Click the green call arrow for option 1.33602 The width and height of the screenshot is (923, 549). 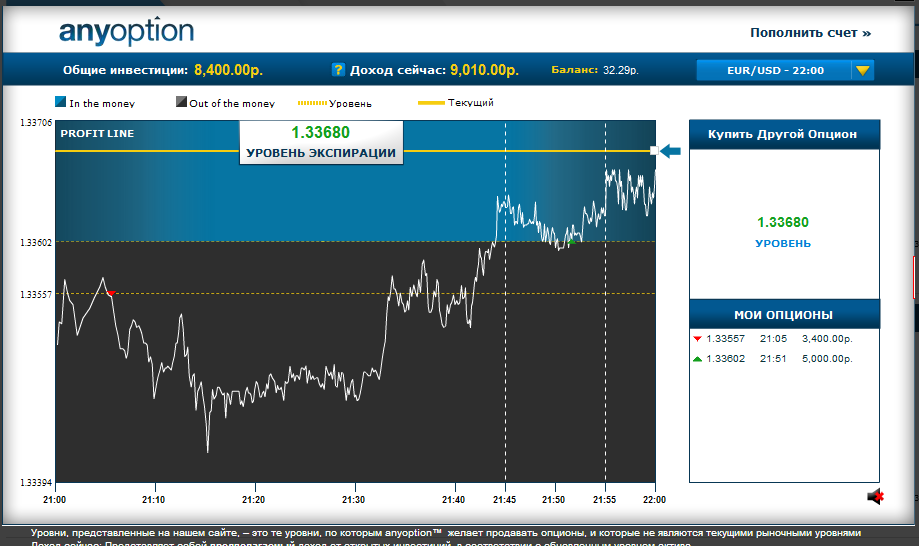point(698,359)
